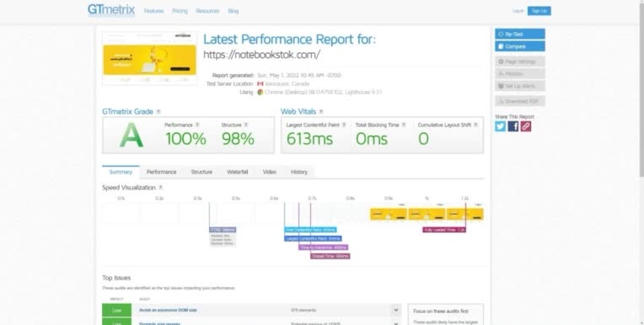Image resolution: width=644 pixels, height=325 pixels.
Task: Click the First Contentful Paint marker
Action: coord(310,230)
